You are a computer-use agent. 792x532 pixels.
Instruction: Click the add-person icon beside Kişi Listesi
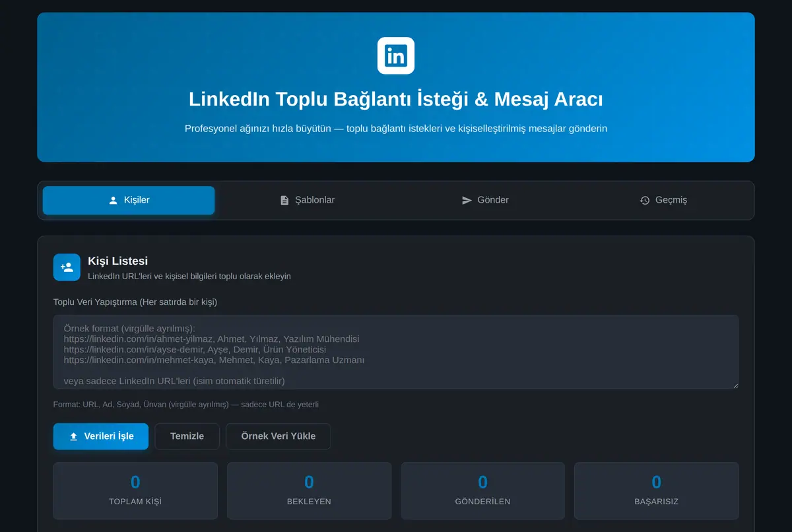[67, 267]
